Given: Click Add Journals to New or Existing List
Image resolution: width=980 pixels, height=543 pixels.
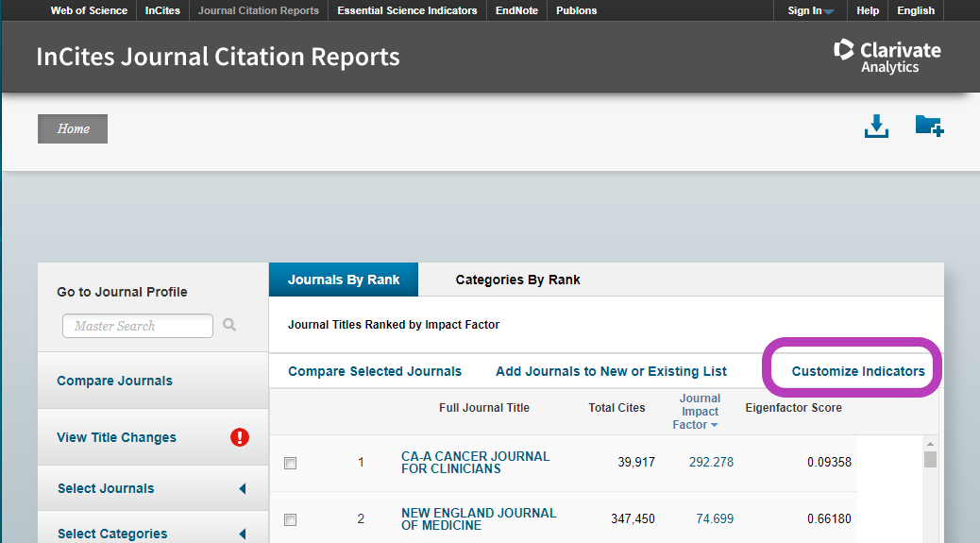Looking at the screenshot, I should click(x=611, y=371).
